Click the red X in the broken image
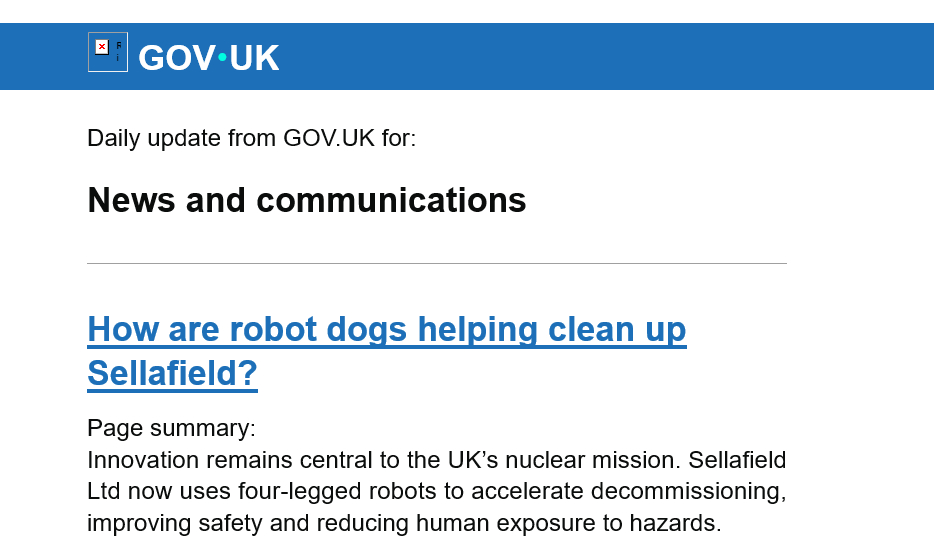The height and width of the screenshot is (558, 934). tap(102, 47)
